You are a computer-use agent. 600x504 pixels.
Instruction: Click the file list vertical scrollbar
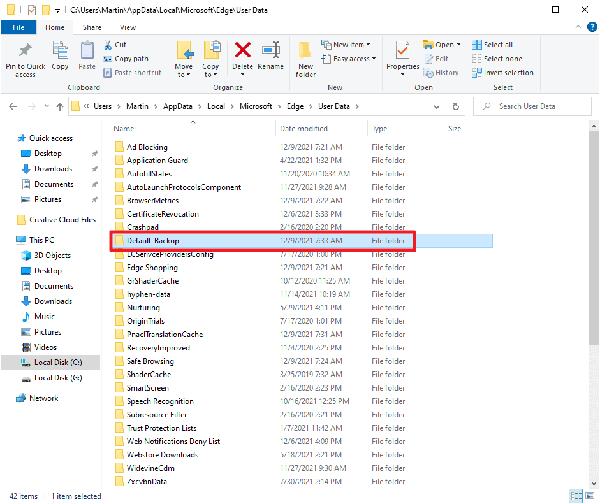594,237
